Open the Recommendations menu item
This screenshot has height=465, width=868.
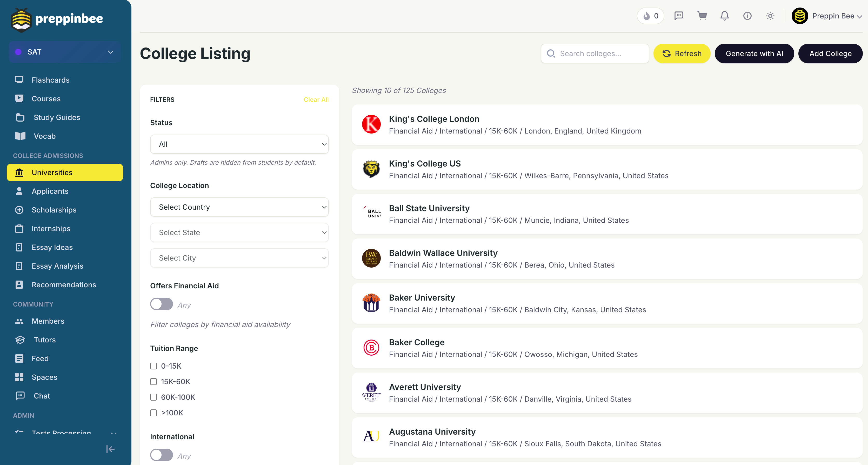[x=65, y=284]
